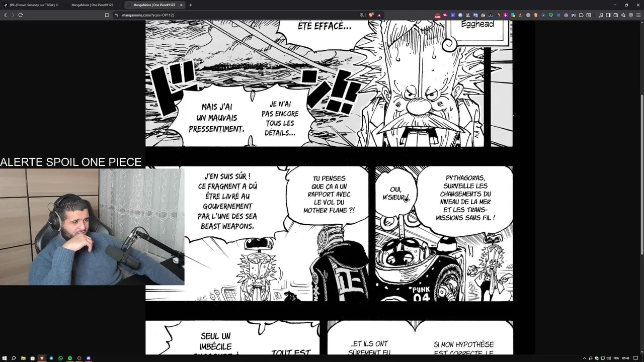
Task: Click the 'J'EN SUIS SÛR' speech text
Action: (x=227, y=202)
